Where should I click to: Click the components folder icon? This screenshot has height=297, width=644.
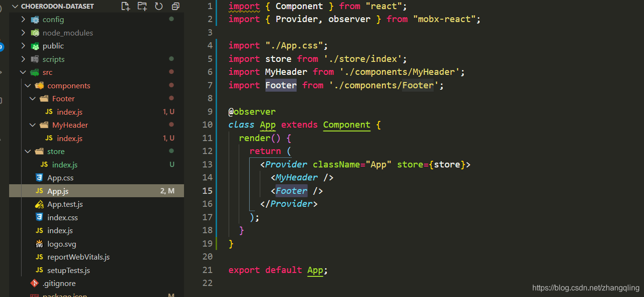tap(40, 85)
